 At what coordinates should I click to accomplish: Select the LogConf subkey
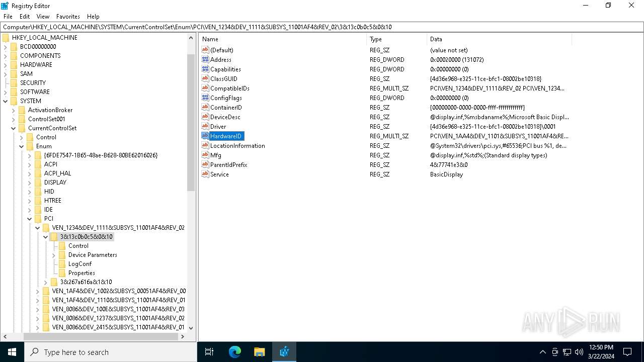click(x=80, y=263)
